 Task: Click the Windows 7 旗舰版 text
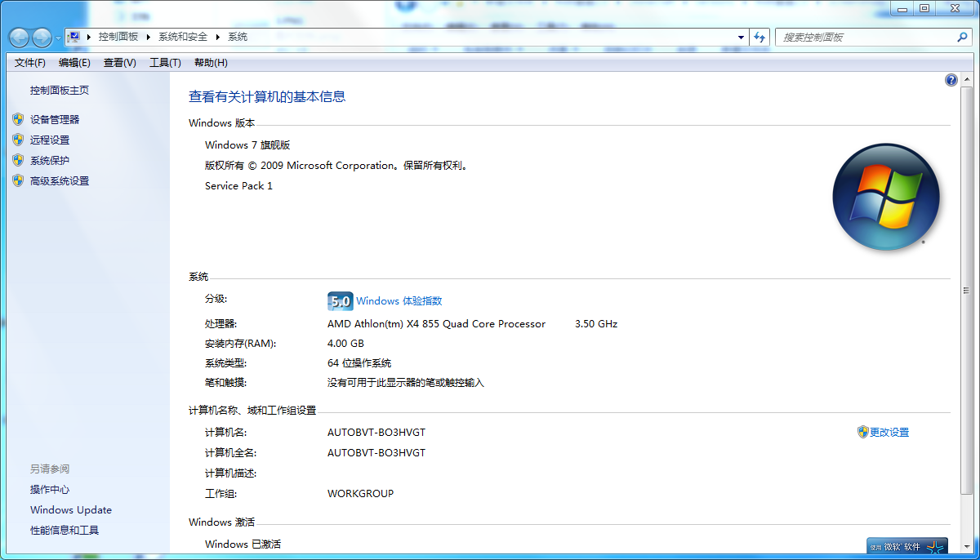pyautogui.click(x=247, y=145)
